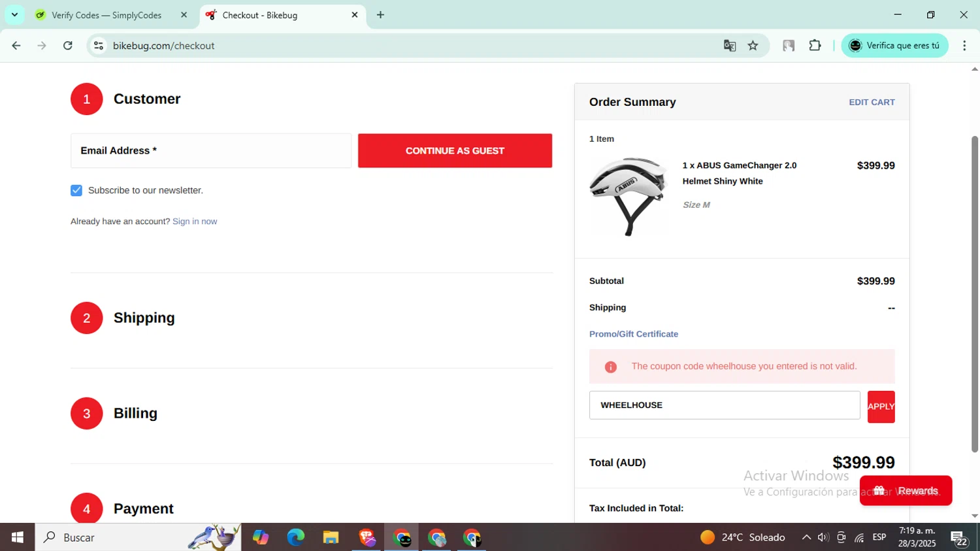Bookmark this page with star icon
The height and width of the screenshot is (551, 980).
click(x=753, y=46)
